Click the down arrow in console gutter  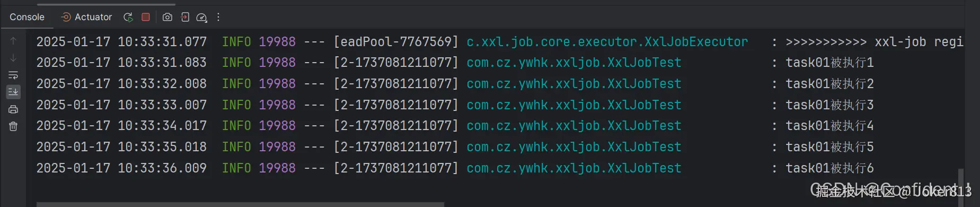tap(13, 58)
